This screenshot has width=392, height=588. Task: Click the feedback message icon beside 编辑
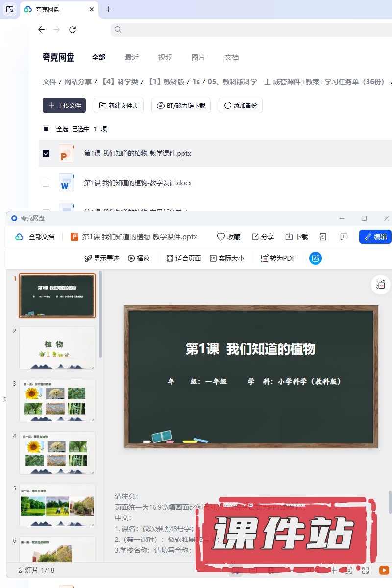coord(344,237)
